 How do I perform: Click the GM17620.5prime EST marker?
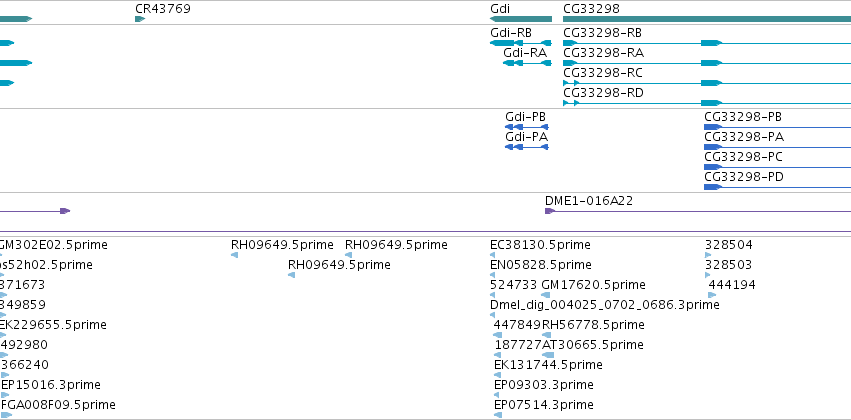pyautogui.click(x=546, y=295)
